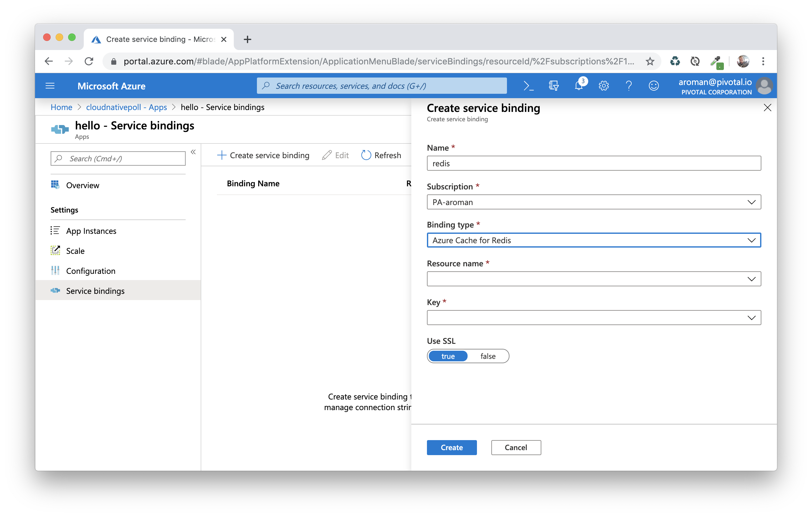This screenshot has width=812, height=517.
Task: Click the help question mark icon
Action: (629, 86)
